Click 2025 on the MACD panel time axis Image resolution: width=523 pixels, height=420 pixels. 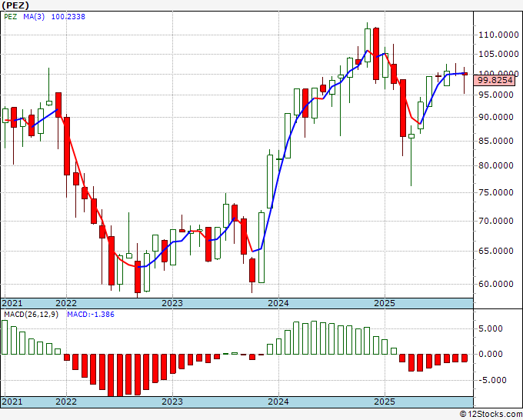(x=385, y=402)
